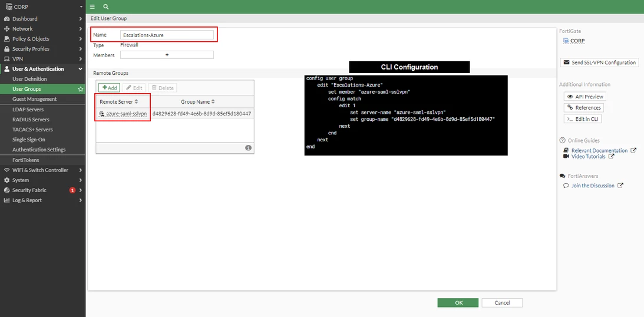Open the search magnifier icon
Screen dimensions: 644x317
point(106,7)
